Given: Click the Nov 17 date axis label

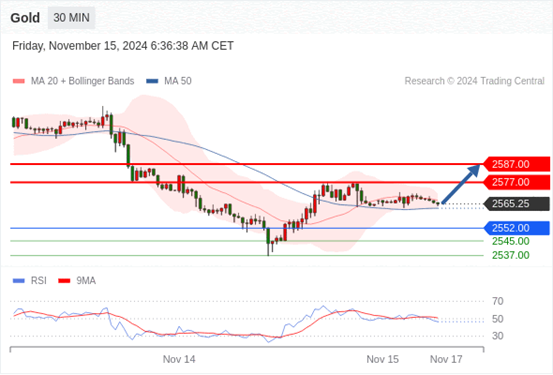Looking at the screenshot, I should click(x=446, y=359).
